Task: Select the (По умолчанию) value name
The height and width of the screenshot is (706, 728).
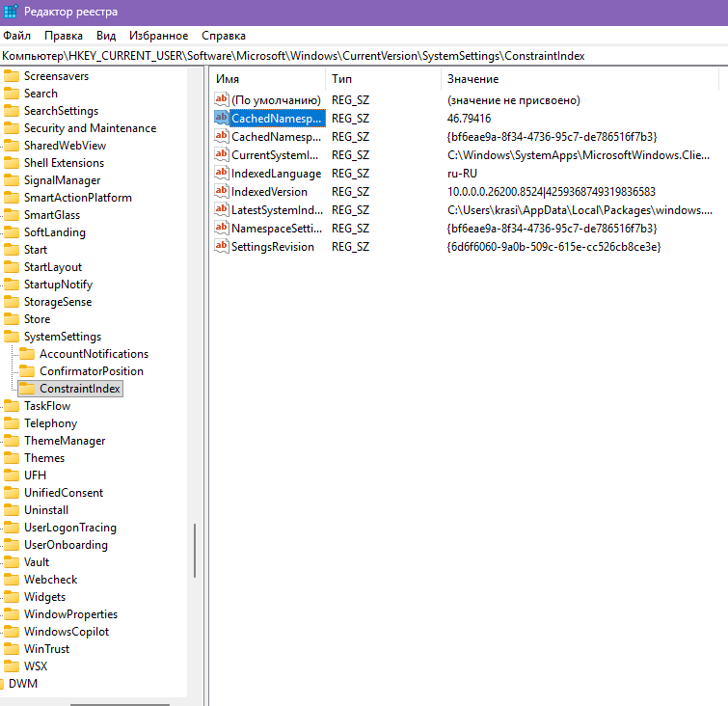Action: click(x=276, y=100)
